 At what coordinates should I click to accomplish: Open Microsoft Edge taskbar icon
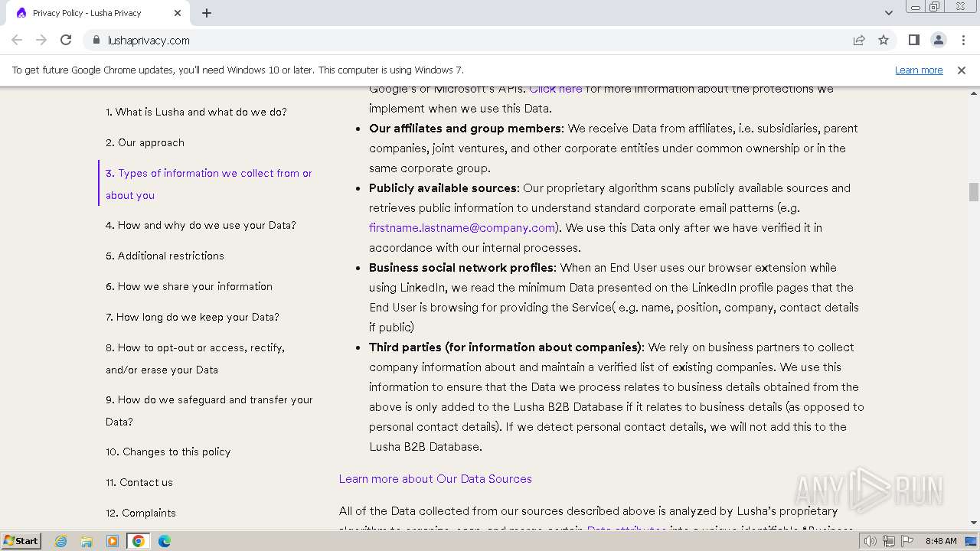164,541
